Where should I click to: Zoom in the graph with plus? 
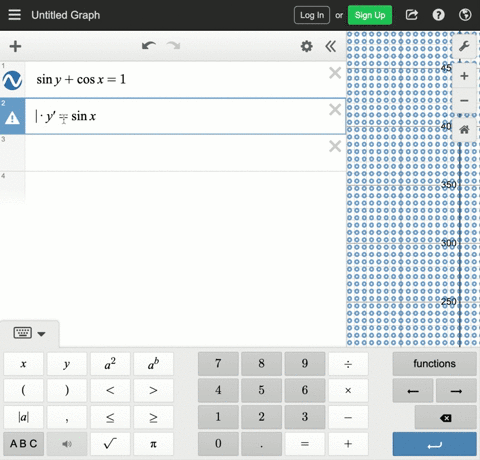tap(464, 76)
